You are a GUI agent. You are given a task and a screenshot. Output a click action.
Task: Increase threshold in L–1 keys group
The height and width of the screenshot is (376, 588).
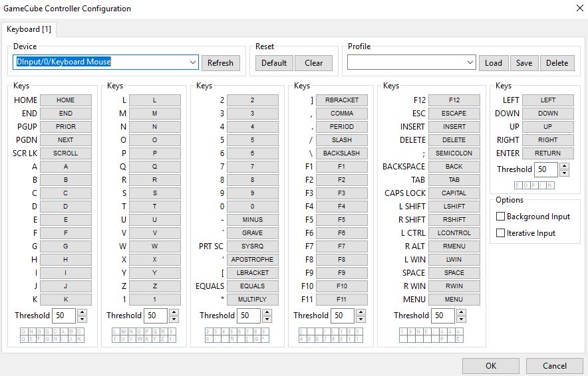174,312
